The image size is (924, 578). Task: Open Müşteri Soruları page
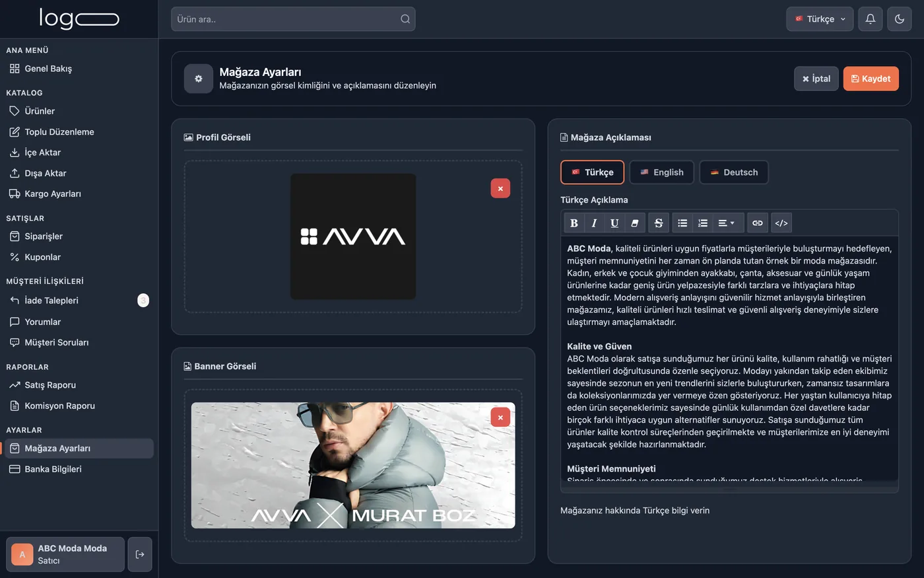pos(79,342)
